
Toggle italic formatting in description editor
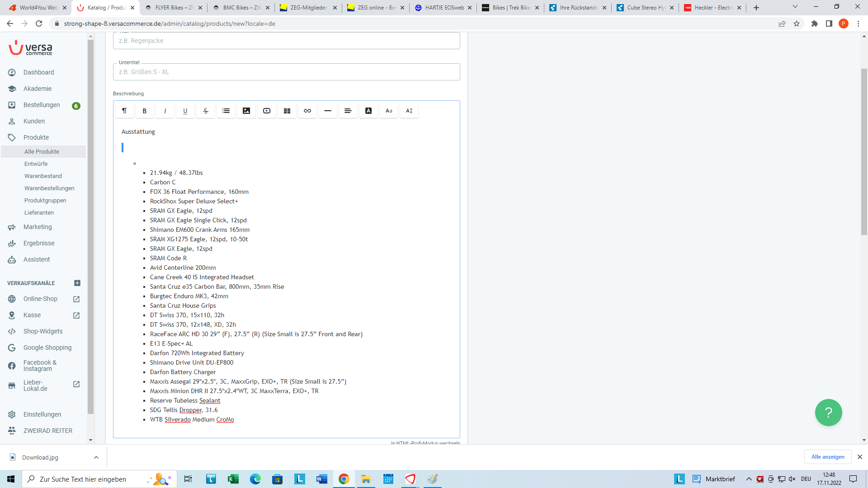165,111
